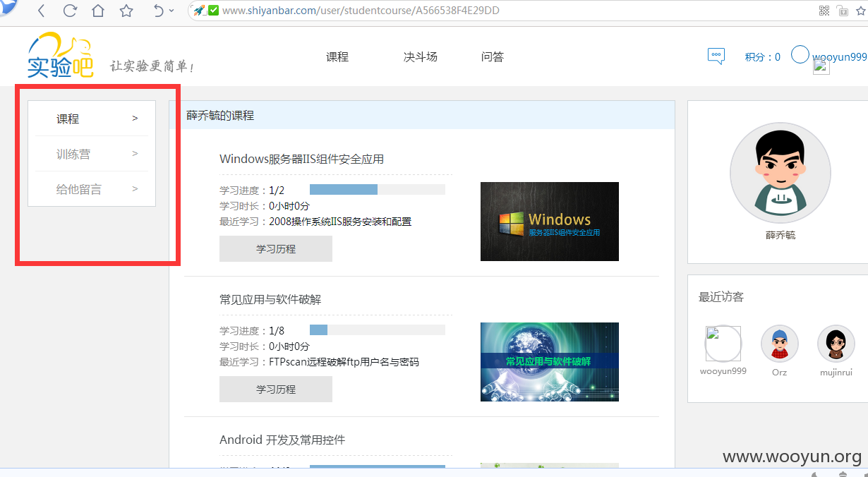868x477 pixels.
Task: Click the 薛乔毓 name under the avatar
Action: (780, 236)
